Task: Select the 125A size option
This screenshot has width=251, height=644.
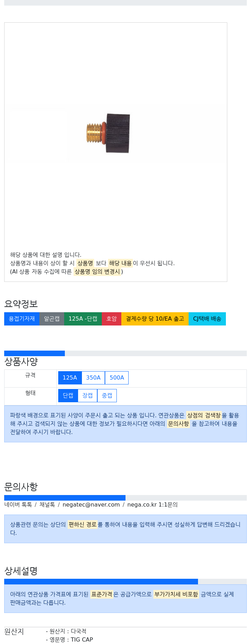Action: click(70, 378)
